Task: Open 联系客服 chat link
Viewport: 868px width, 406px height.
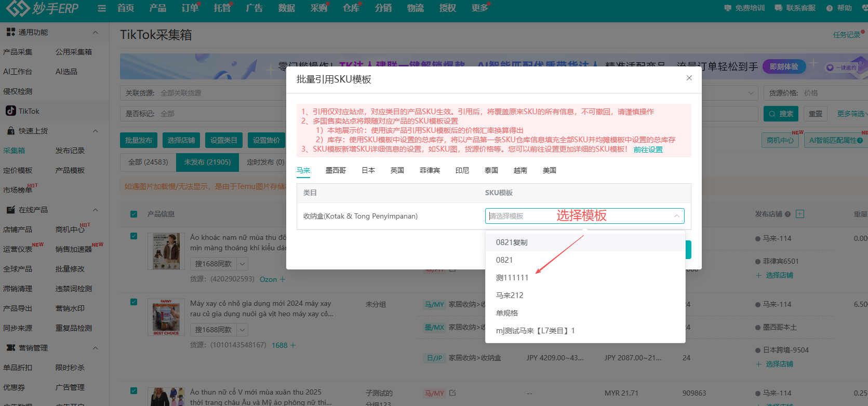Action: pos(795,8)
